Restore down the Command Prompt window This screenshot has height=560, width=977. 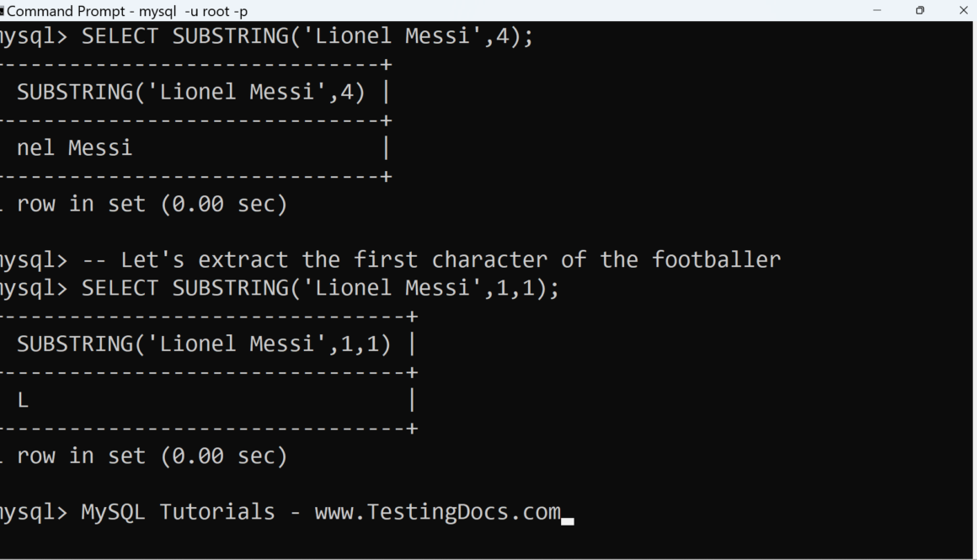(x=920, y=11)
